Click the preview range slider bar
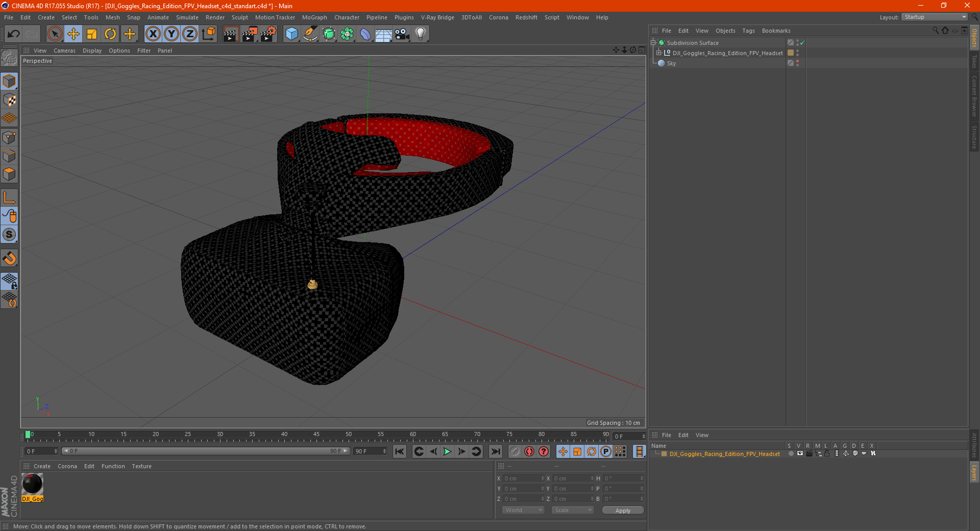The image size is (980, 531). point(205,451)
